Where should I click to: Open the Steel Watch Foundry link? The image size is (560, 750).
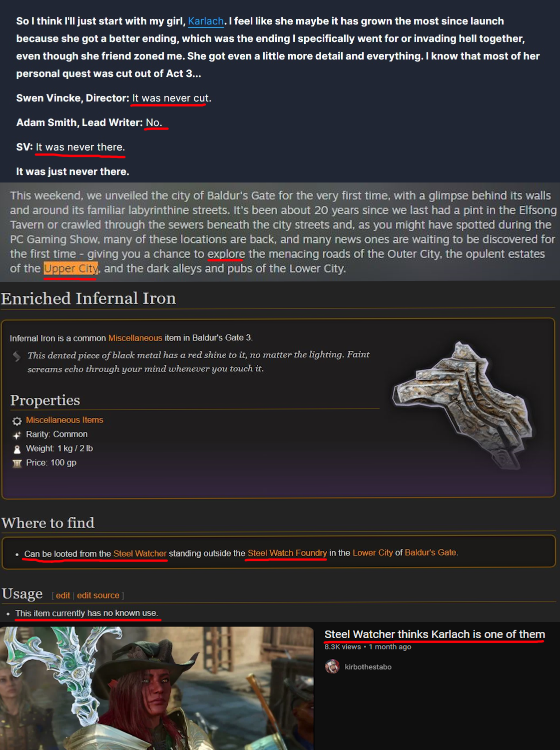coord(287,553)
